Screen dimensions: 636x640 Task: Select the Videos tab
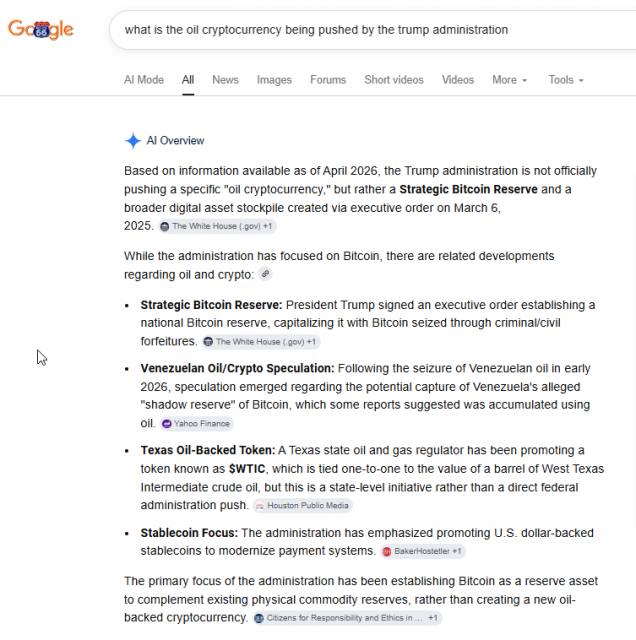tap(458, 80)
